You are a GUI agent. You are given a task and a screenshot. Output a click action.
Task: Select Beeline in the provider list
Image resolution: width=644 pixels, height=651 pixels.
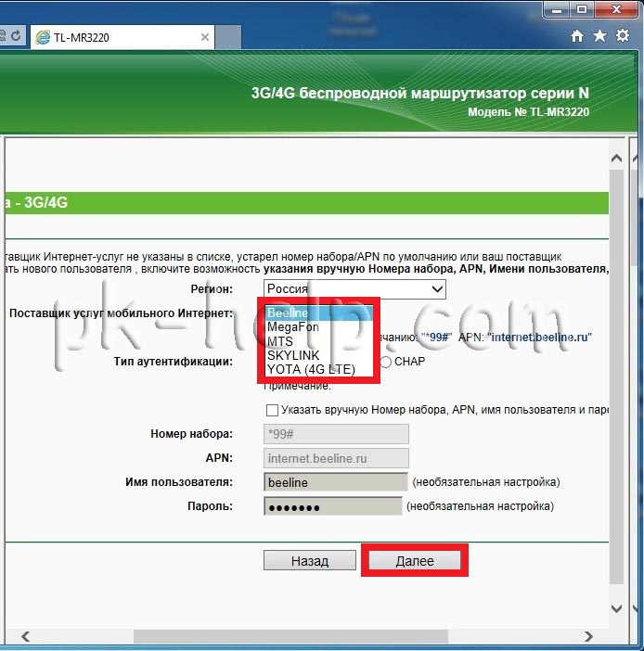(319, 313)
